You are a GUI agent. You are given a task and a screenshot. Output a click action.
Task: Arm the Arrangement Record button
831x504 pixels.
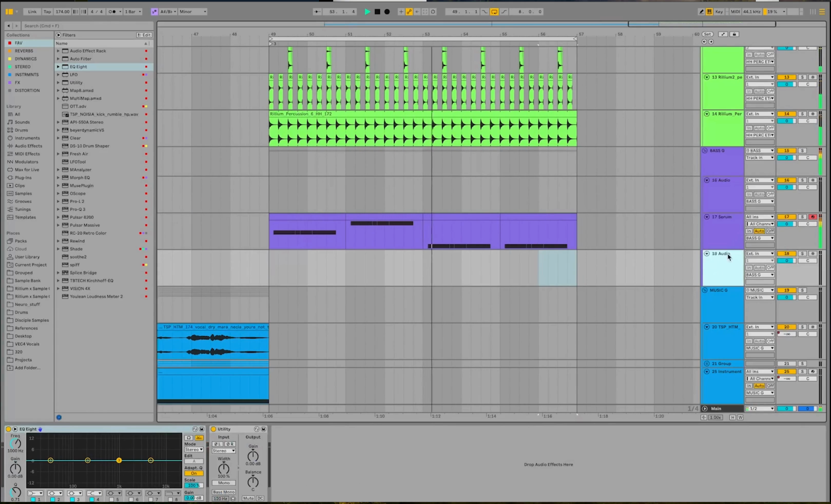(387, 12)
